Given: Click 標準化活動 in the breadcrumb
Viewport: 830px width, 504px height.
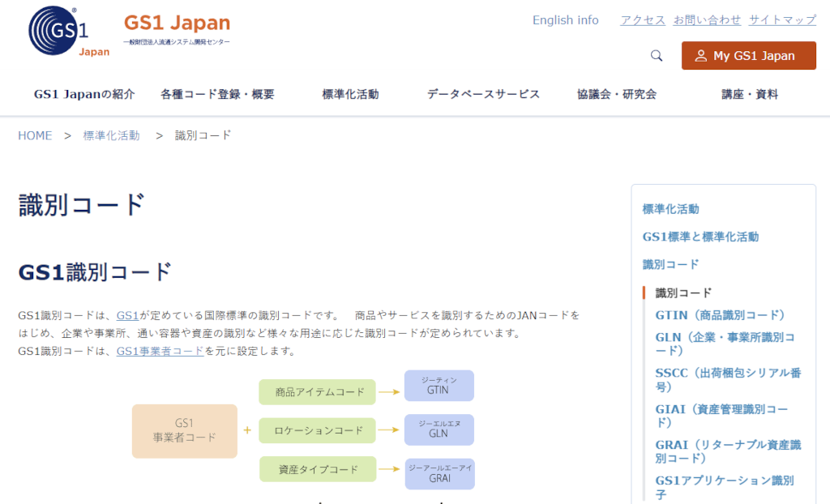Looking at the screenshot, I should click(111, 135).
